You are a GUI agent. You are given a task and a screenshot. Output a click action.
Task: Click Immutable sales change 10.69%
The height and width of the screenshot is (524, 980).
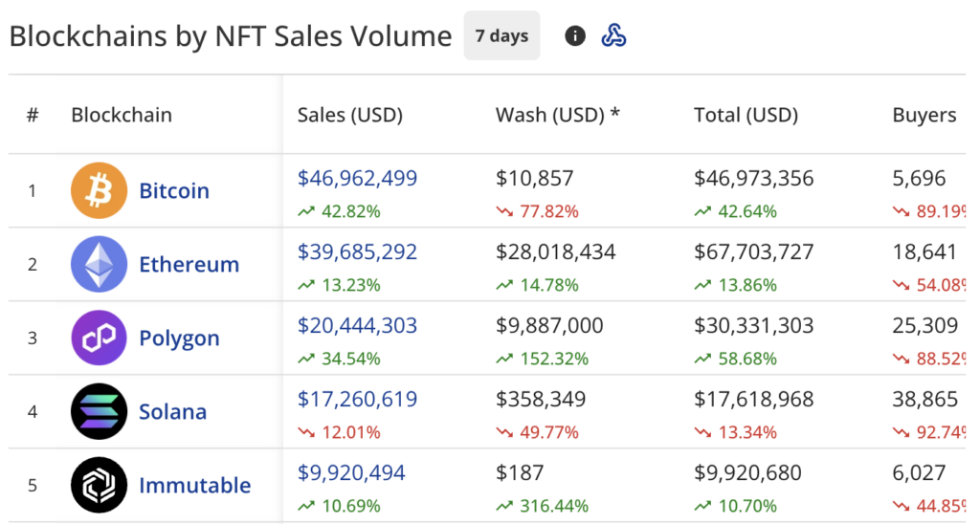[x=340, y=507]
